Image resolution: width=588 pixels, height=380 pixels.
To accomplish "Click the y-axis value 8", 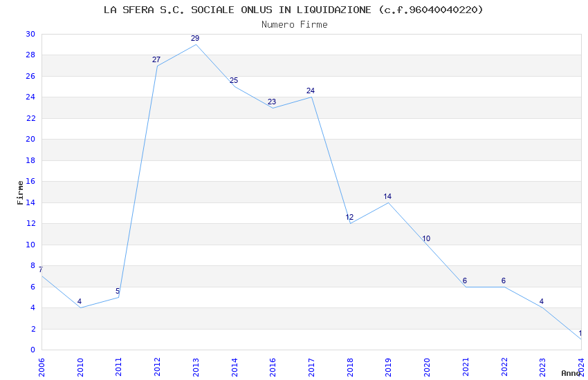I will [33, 266].
